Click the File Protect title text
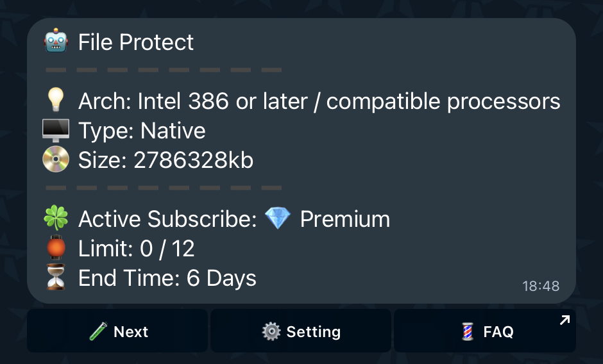The height and width of the screenshot is (364, 603). point(136,42)
